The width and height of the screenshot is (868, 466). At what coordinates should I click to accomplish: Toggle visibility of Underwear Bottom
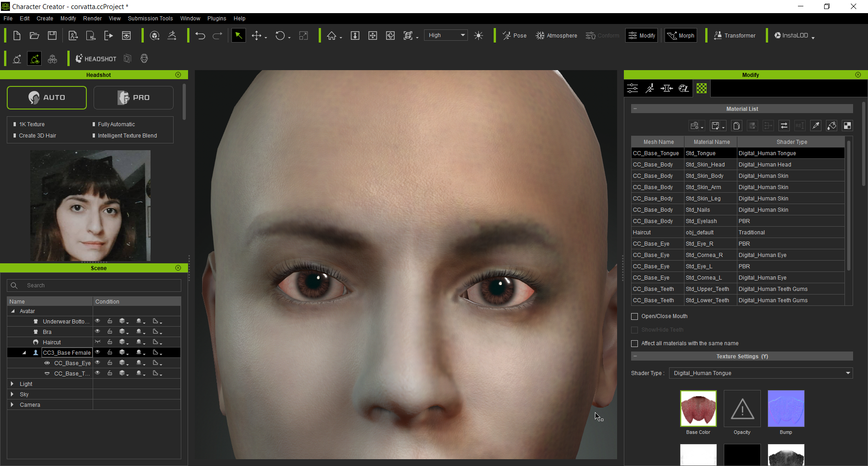tap(98, 321)
